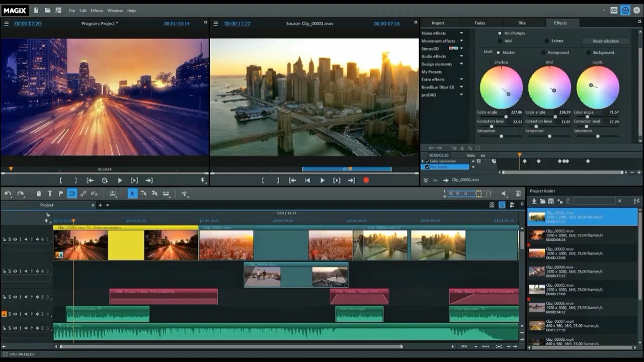Open the File menu

(71, 11)
